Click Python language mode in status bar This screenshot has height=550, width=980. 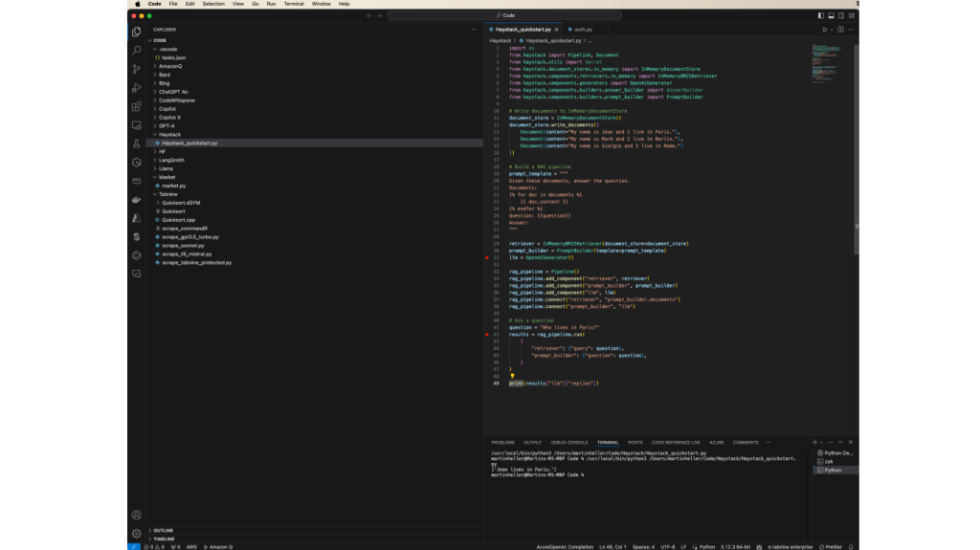(707, 546)
